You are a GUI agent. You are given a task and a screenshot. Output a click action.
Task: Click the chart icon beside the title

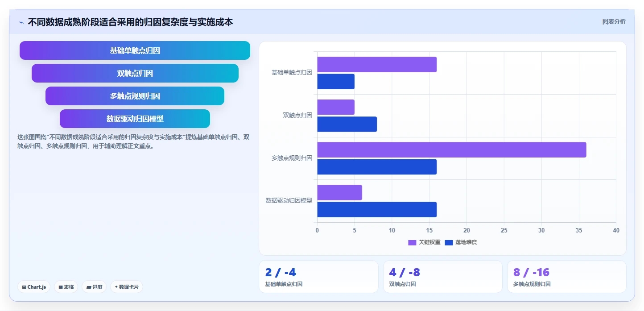coord(21,22)
